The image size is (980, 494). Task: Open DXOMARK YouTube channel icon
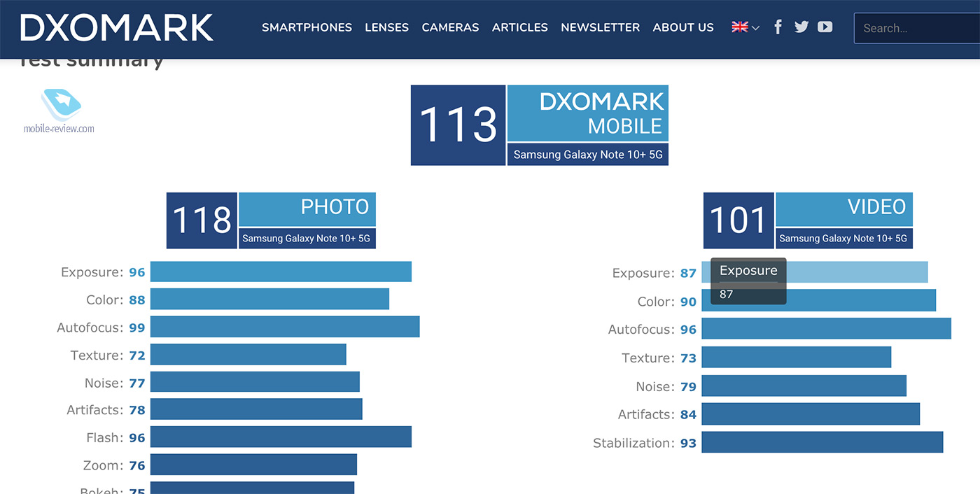pos(825,27)
